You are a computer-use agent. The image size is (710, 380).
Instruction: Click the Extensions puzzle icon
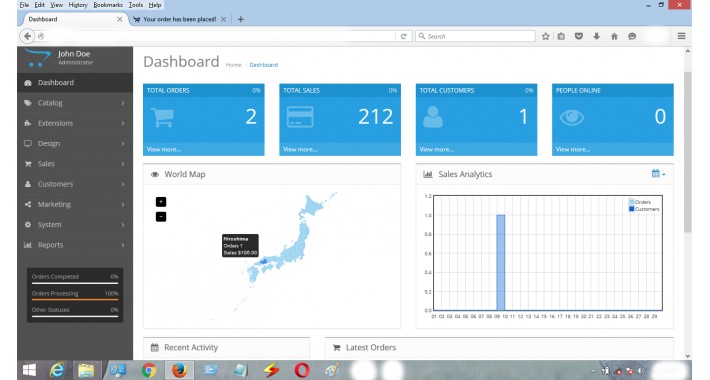pos(28,123)
